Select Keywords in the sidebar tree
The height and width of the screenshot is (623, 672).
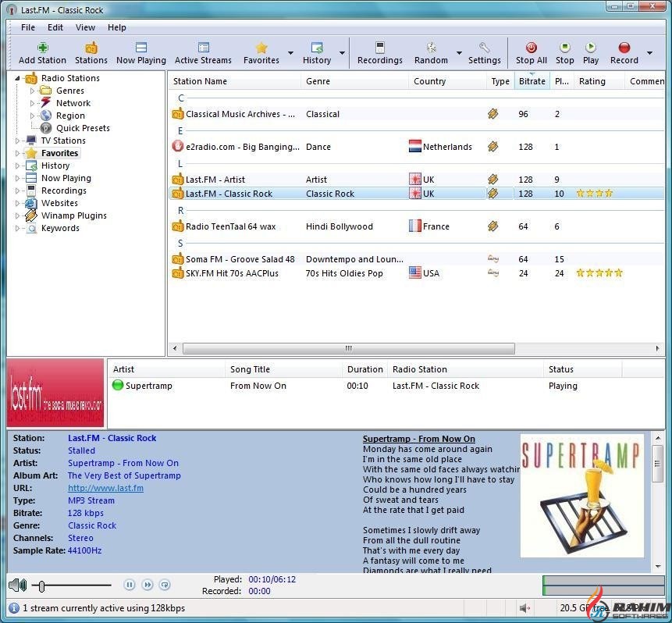[60, 228]
